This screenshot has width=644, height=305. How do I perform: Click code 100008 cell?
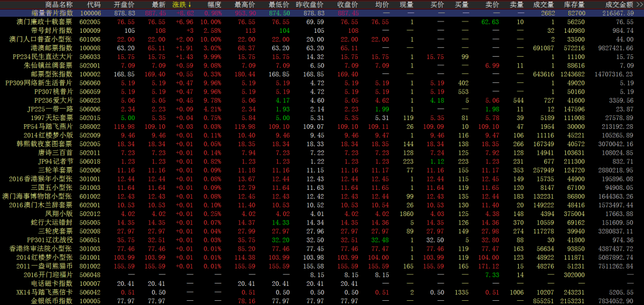(91, 48)
